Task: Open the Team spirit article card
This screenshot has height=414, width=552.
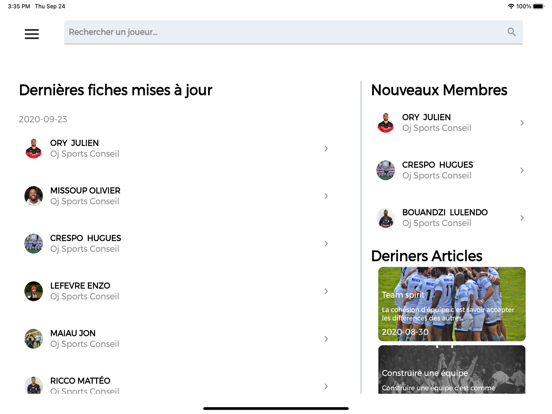Action: coord(452,304)
